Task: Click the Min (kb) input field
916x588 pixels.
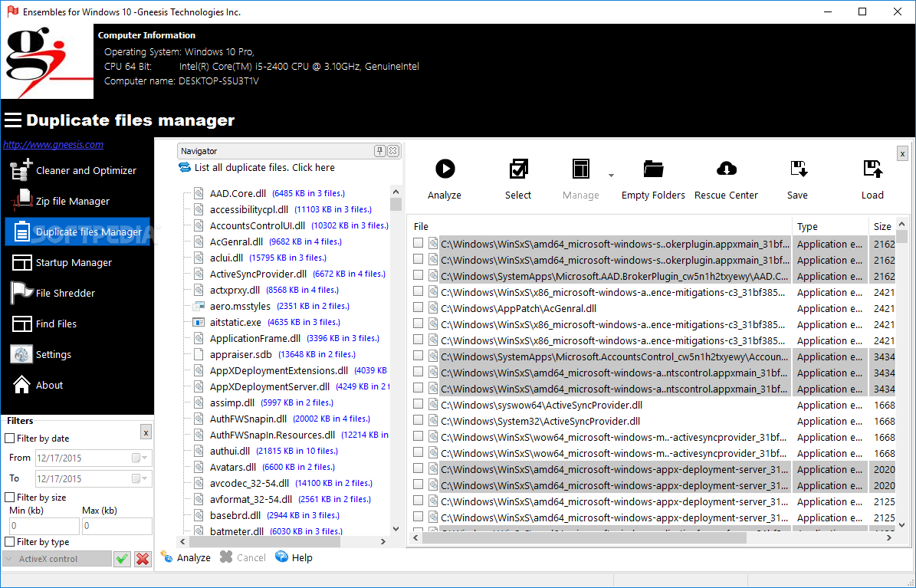Action: click(44, 525)
